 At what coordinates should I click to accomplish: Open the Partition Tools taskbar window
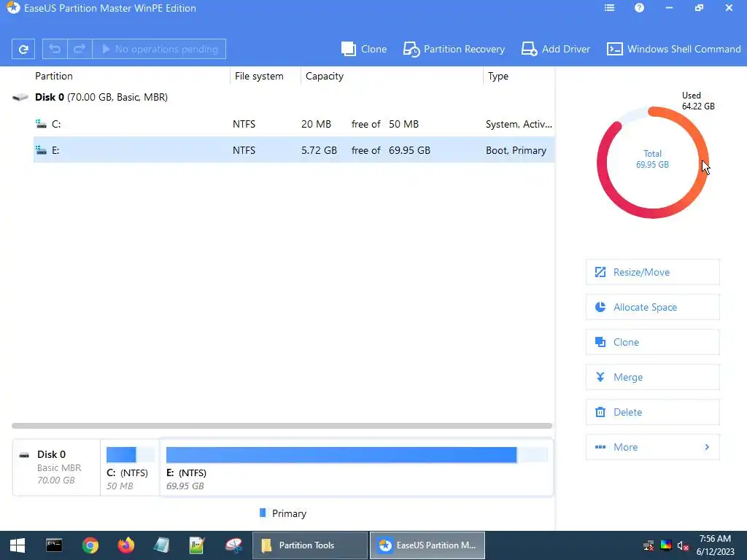pyautogui.click(x=309, y=545)
